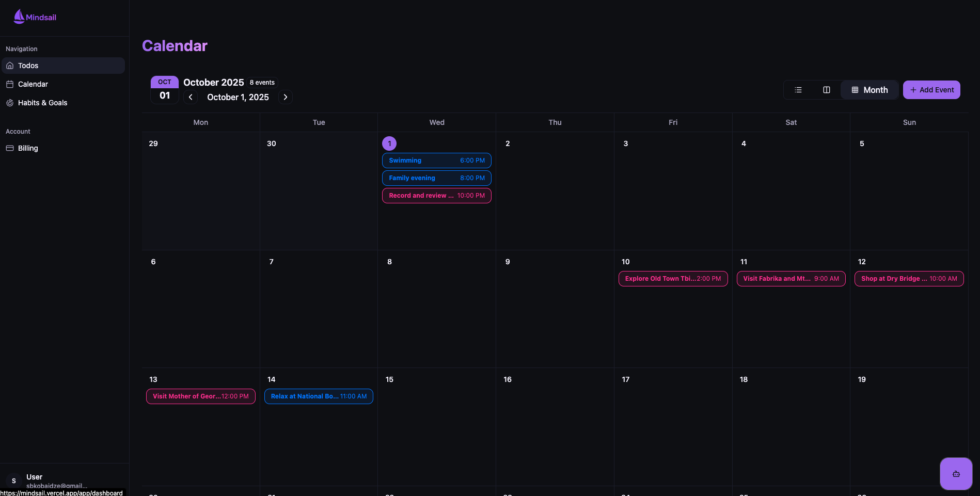
Task: Open the Visit Fabrika and Mt... event
Action: pos(791,279)
